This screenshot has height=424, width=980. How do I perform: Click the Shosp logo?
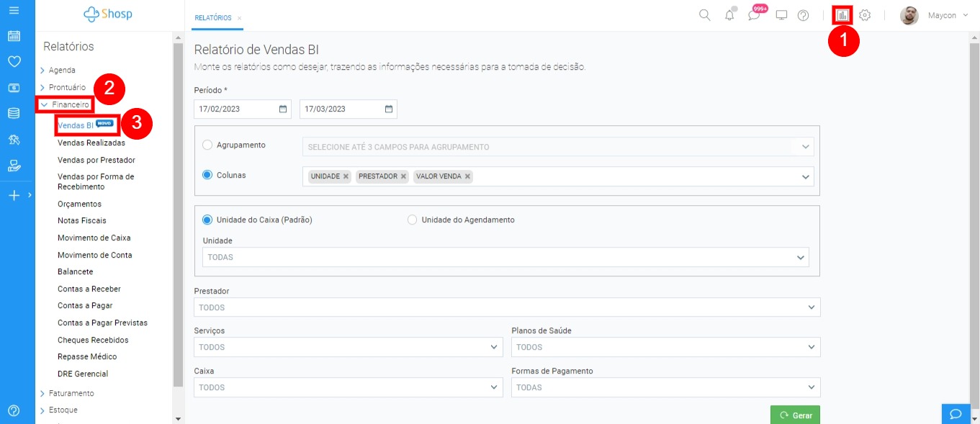[x=108, y=14]
